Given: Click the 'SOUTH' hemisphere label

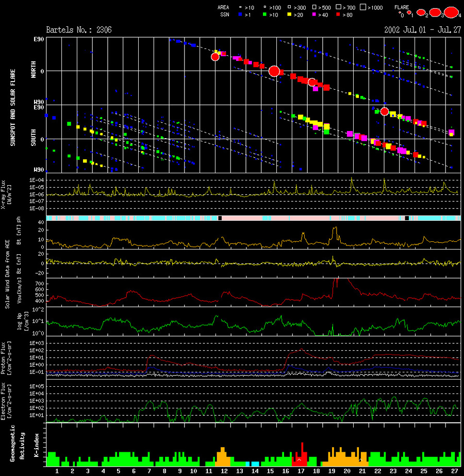Looking at the screenshot, I should tap(34, 138).
